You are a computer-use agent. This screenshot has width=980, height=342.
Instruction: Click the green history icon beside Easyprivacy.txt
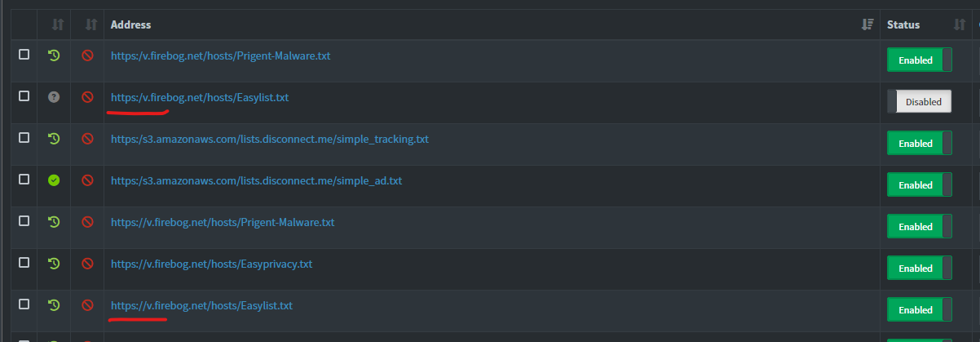coord(54,264)
